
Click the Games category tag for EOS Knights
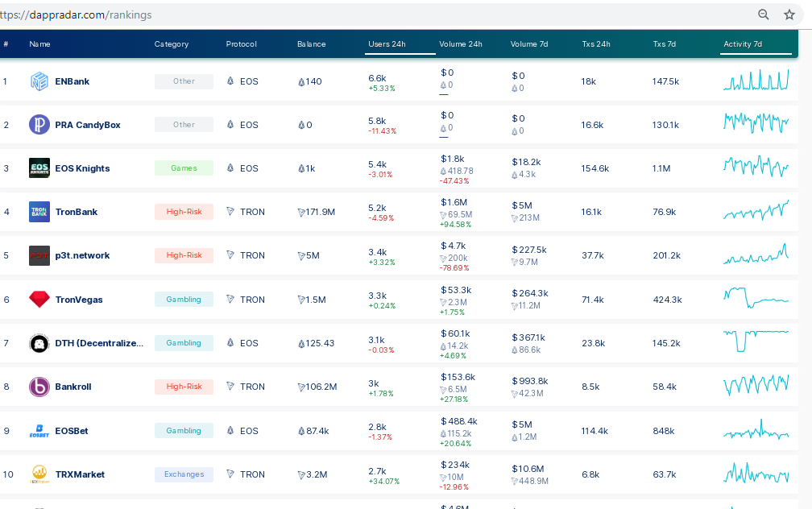pyautogui.click(x=184, y=168)
